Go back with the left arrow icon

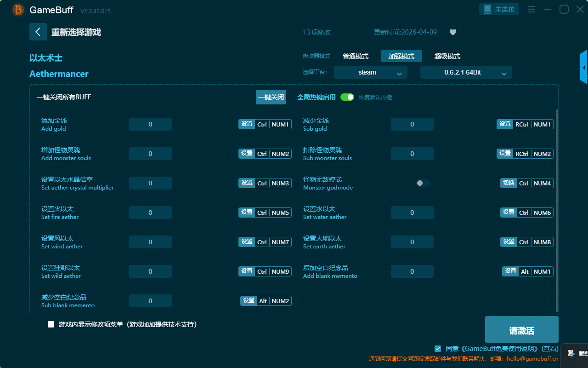point(38,32)
